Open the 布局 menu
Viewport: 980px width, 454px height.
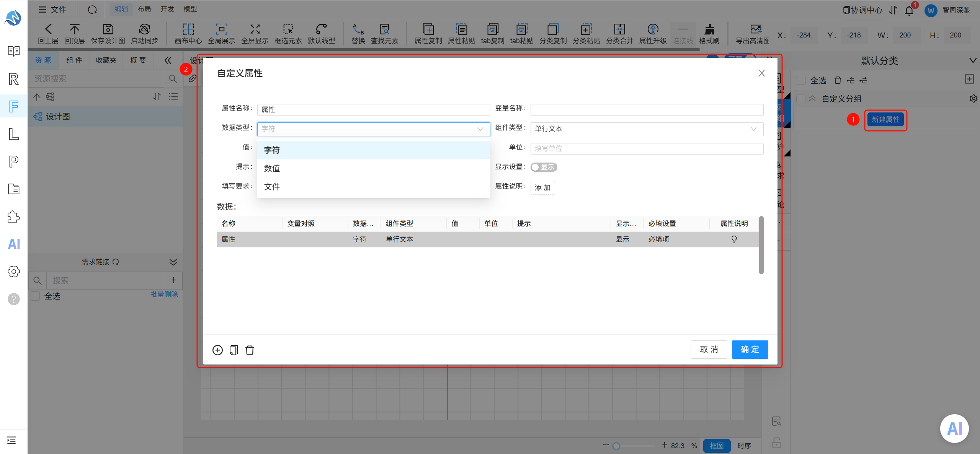pos(144,9)
